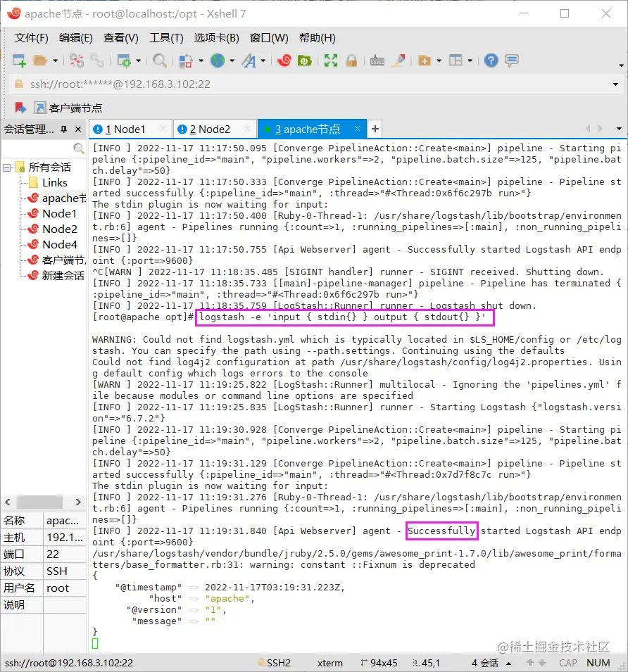Click the magnifier icon in session manager search
The height and width of the screenshot is (672, 628).
(x=78, y=148)
